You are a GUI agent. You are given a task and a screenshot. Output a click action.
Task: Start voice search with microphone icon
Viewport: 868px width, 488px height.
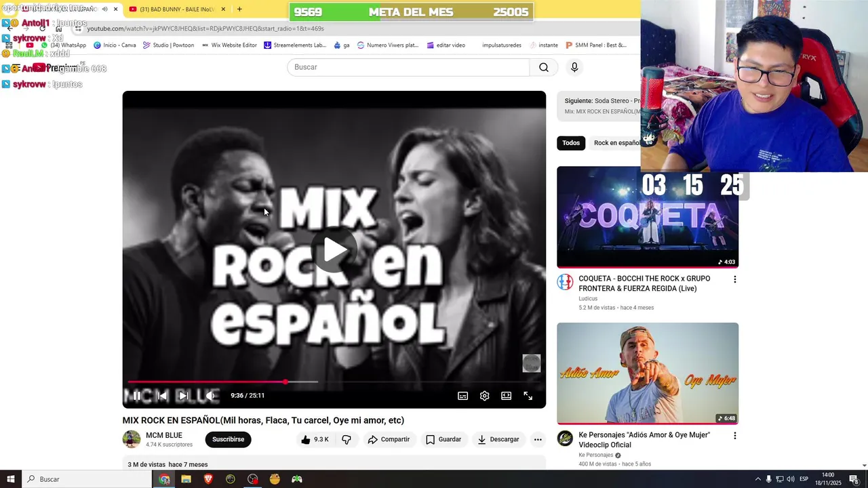point(574,67)
